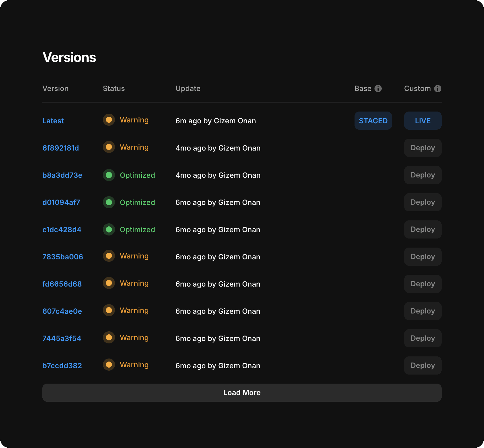The height and width of the screenshot is (448, 484).
Task: Open version 6f892181d
Action: (60, 148)
